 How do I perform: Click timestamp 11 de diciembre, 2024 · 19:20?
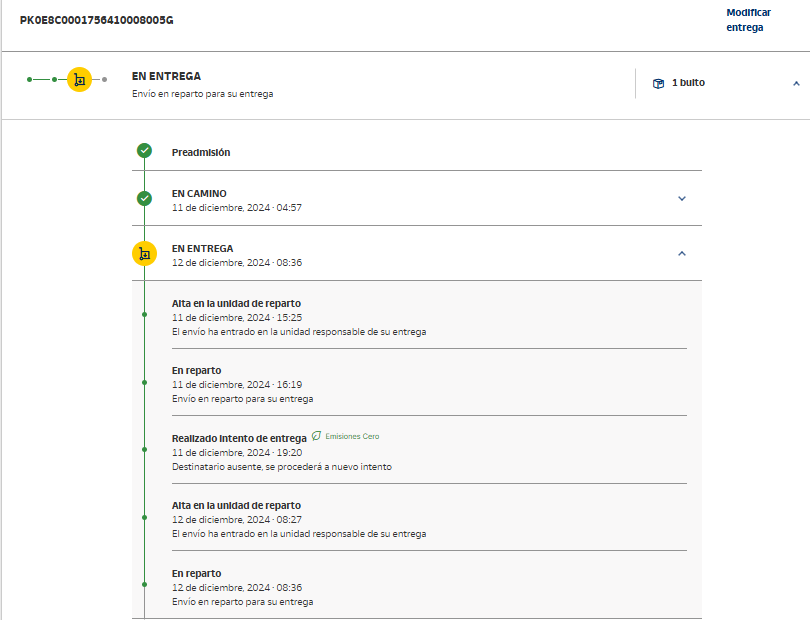pos(237,453)
